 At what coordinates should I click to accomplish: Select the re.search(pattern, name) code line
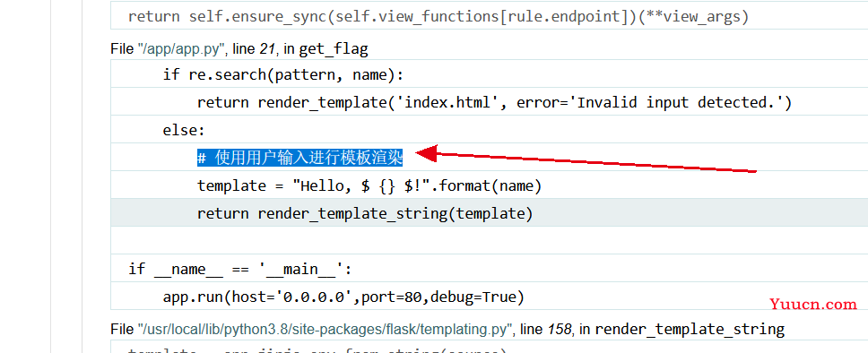point(489,73)
